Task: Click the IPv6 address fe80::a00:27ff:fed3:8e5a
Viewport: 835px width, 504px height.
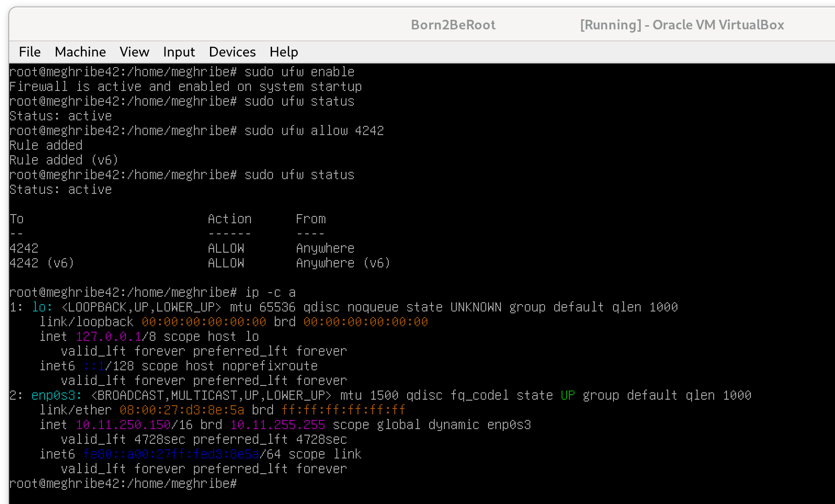Action: 171,454
